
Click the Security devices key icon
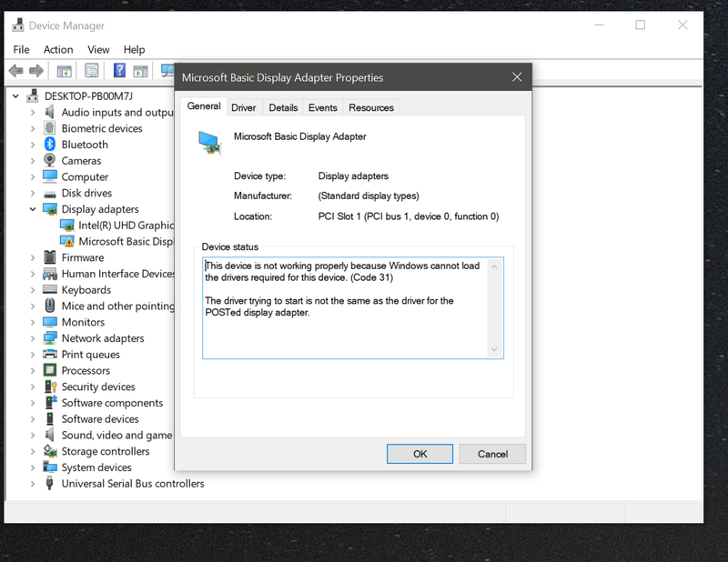click(50, 386)
